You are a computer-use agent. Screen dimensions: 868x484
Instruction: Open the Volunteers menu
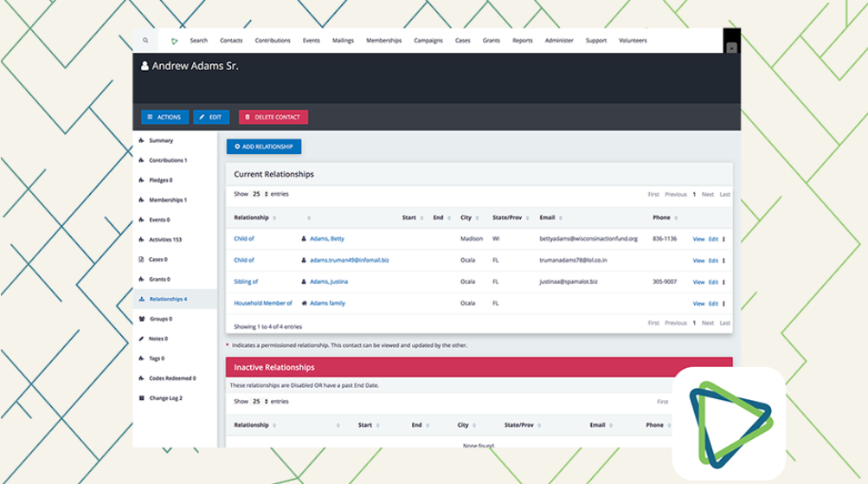pos(633,41)
